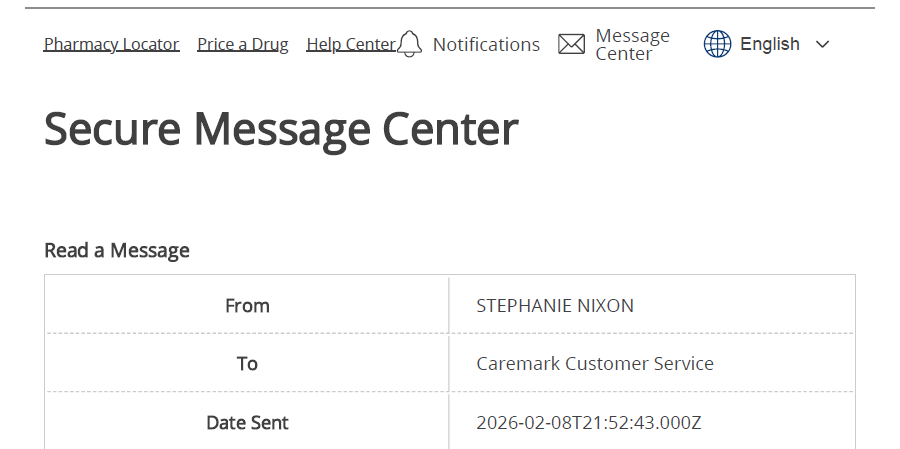Click the globe language icon
This screenshot has height=449, width=900.
[717, 44]
